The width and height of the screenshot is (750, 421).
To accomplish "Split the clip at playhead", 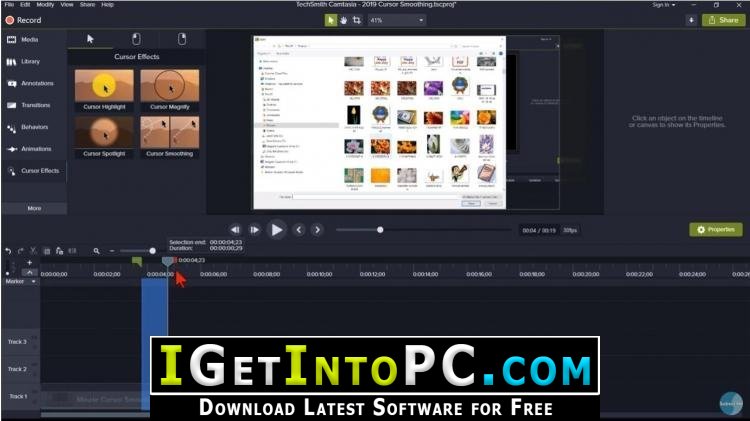I will coord(72,251).
